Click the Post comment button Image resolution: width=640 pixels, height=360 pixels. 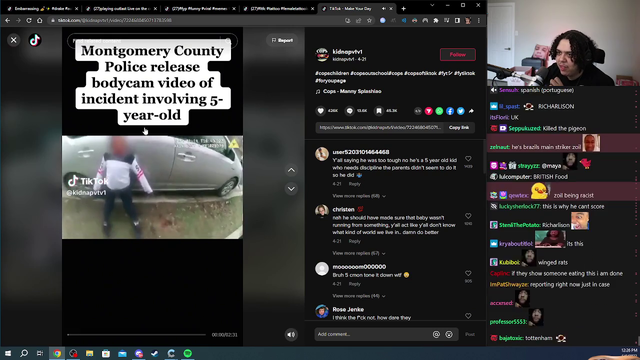470,334
